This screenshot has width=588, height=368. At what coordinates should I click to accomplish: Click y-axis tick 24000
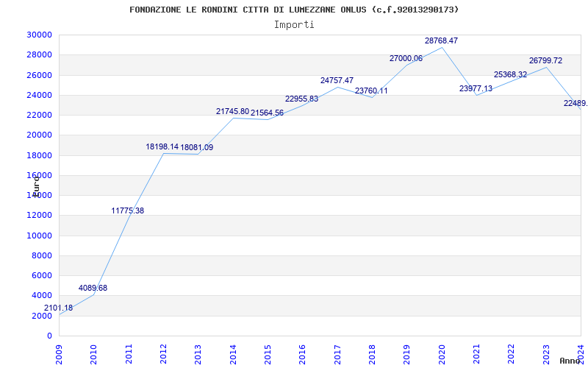click(x=40, y=95)
